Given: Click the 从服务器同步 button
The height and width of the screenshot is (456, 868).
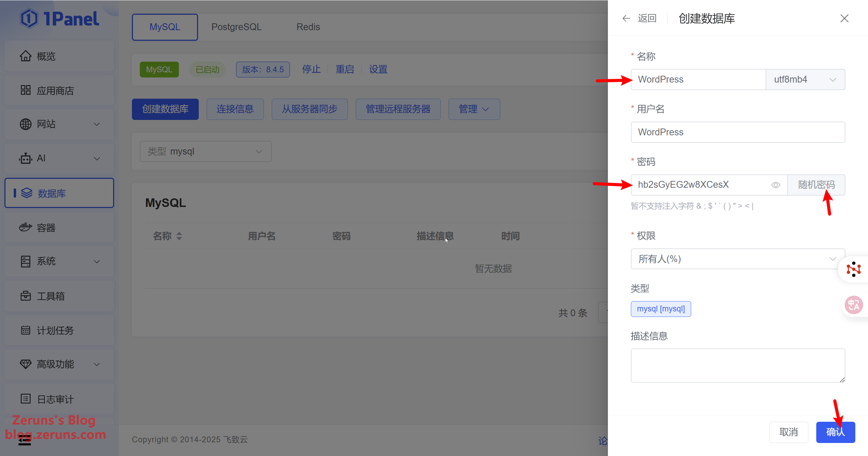Looking at the screenshot, I should click(309, 109).
